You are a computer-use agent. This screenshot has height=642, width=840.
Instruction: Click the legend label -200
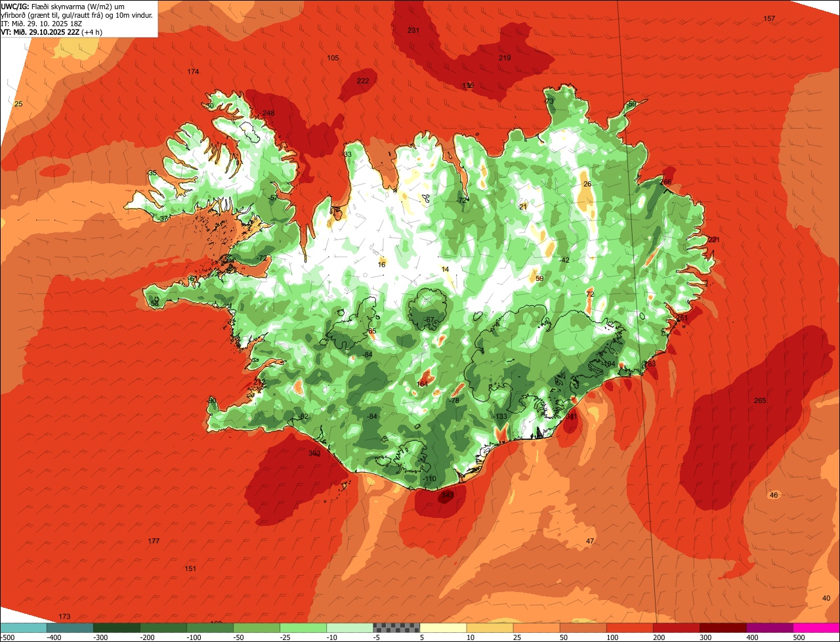tap(148, 637)
